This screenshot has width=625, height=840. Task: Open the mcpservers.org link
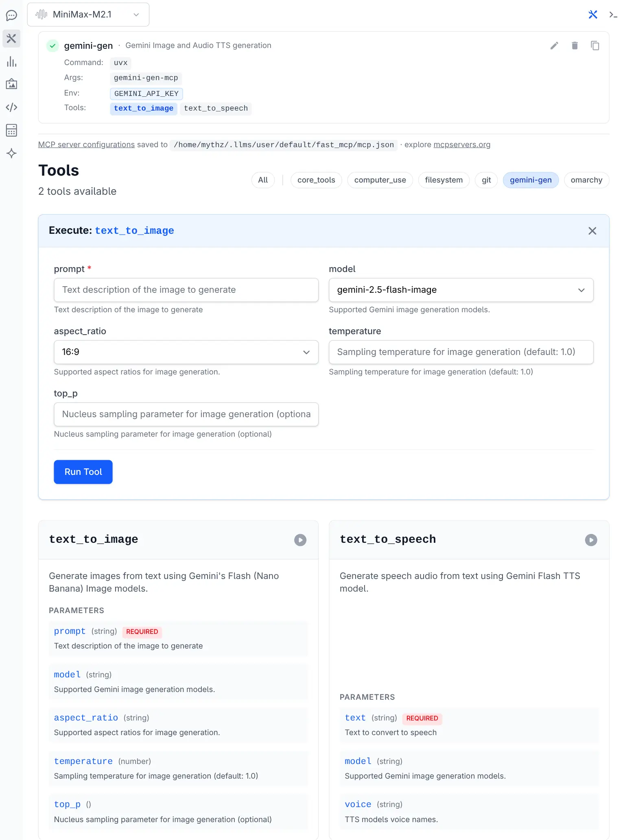click(462, 145)
